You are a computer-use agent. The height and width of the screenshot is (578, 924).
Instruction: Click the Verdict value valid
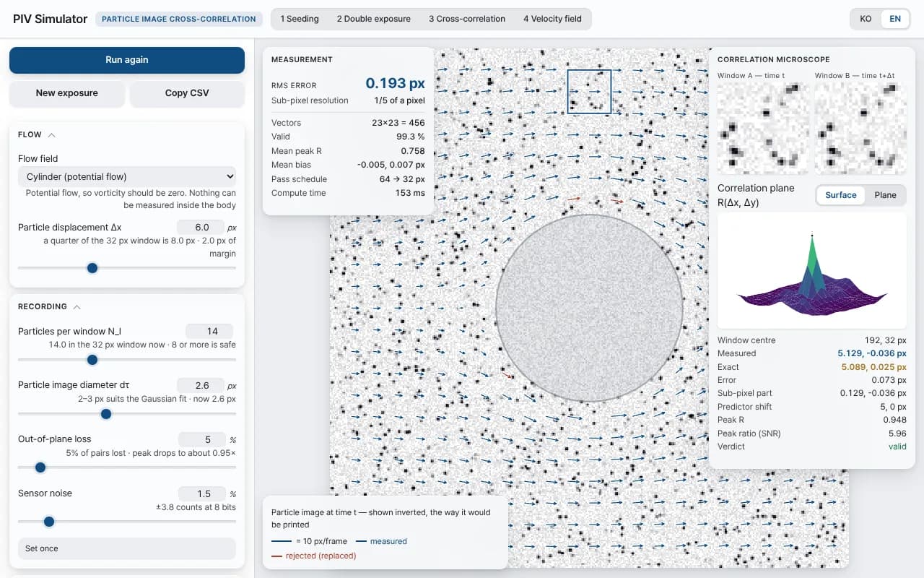click(x=897, y=447)
